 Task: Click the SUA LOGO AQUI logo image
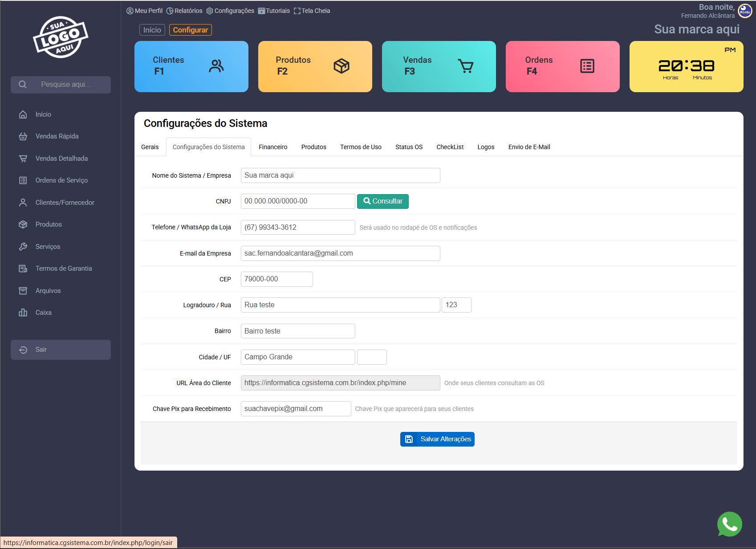61,37
